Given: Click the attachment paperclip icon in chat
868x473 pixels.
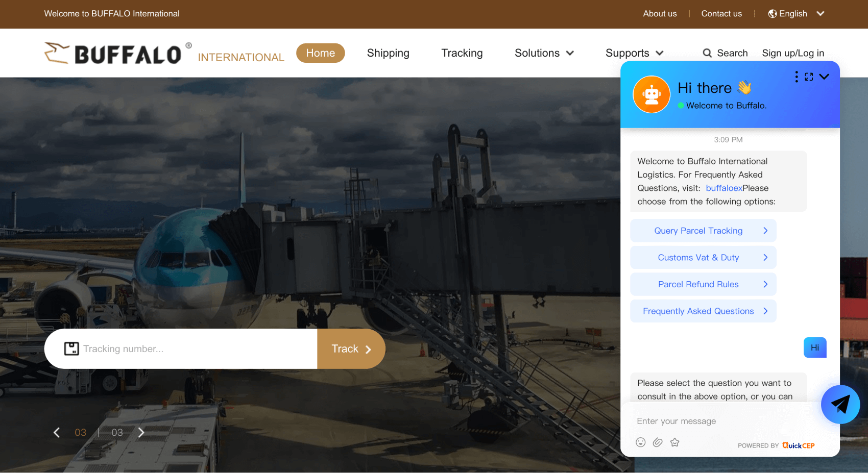Looking at the screenshot, I should pyautogui.click(x=658, y=442).
